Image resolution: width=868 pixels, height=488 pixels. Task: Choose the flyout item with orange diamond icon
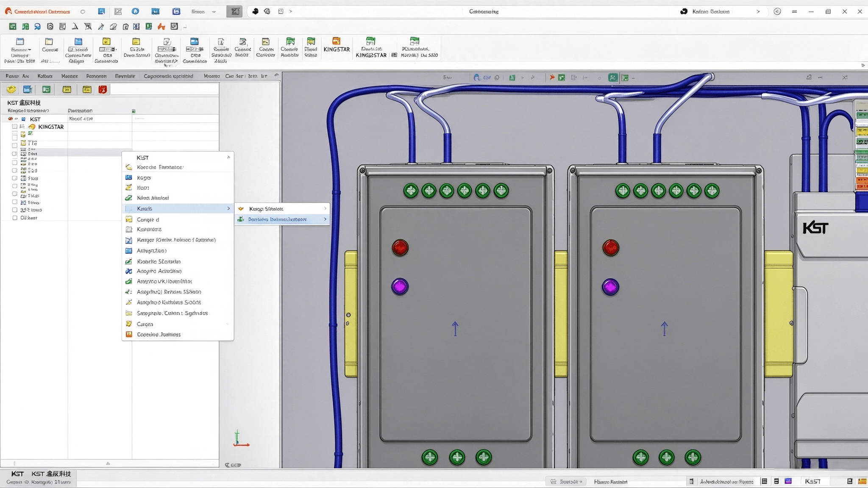(x=282, y=208)
